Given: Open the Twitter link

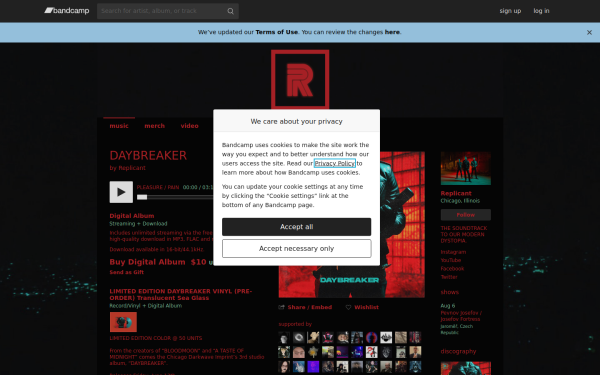Looking at the screenshot, I should click(449, 277).
